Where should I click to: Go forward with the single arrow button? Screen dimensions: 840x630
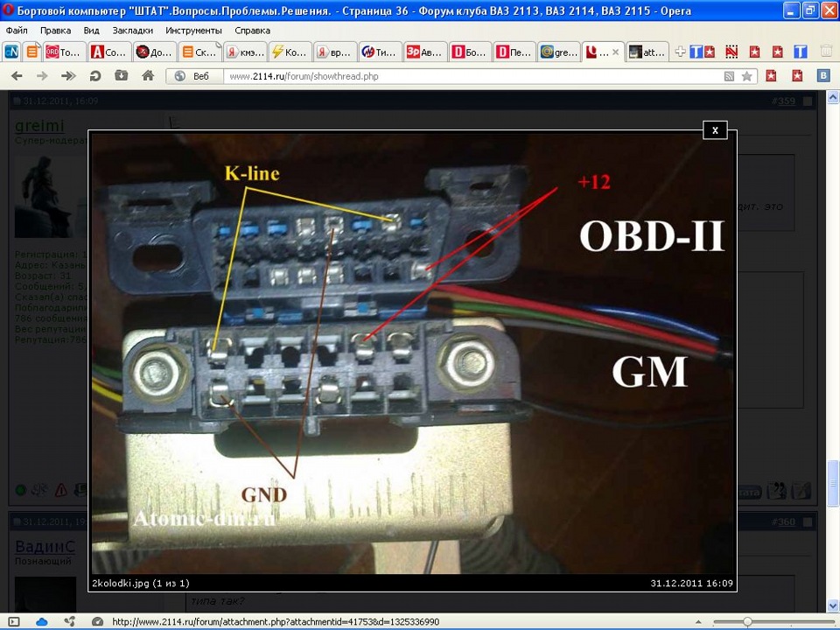[x=42, y=76]
